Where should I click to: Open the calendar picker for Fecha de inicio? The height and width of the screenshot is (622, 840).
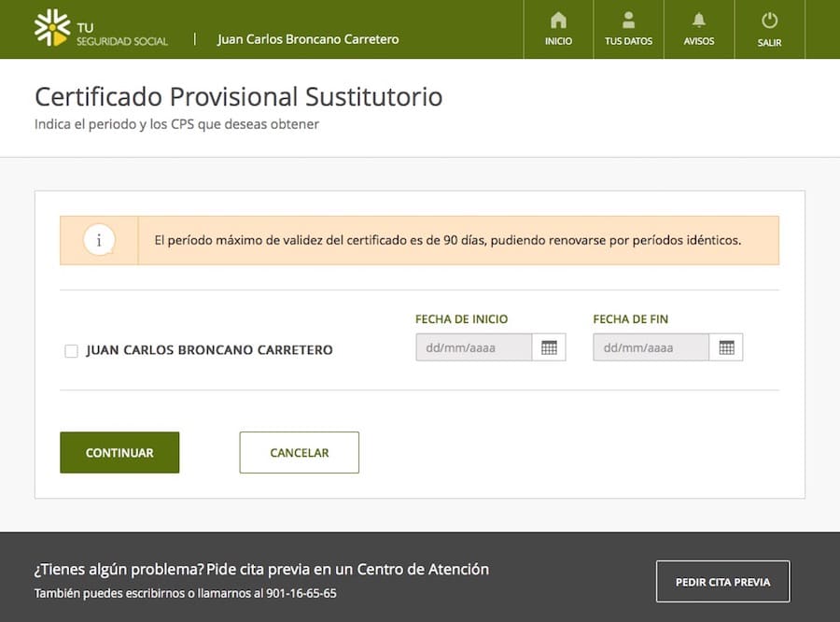click(x=549, y=347)
